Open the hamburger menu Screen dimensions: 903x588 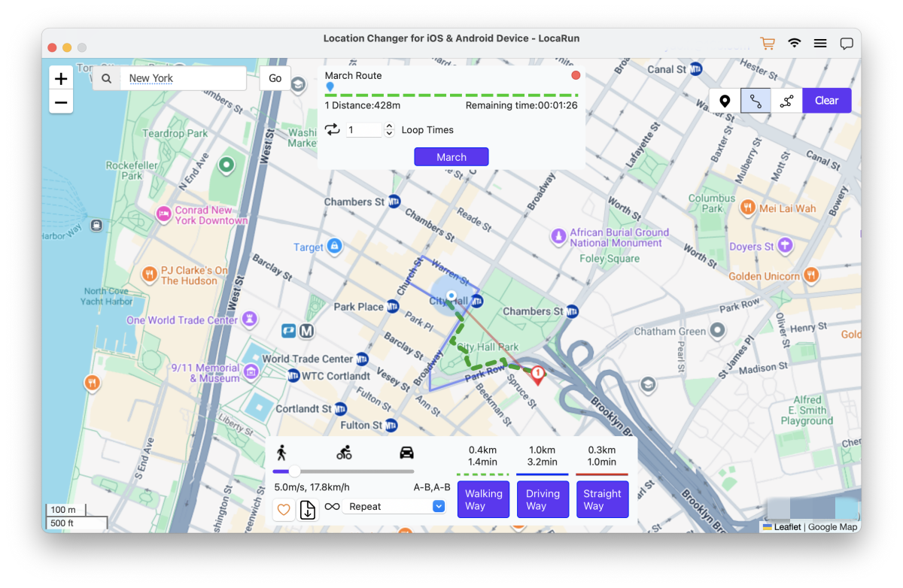coord(820,44)
